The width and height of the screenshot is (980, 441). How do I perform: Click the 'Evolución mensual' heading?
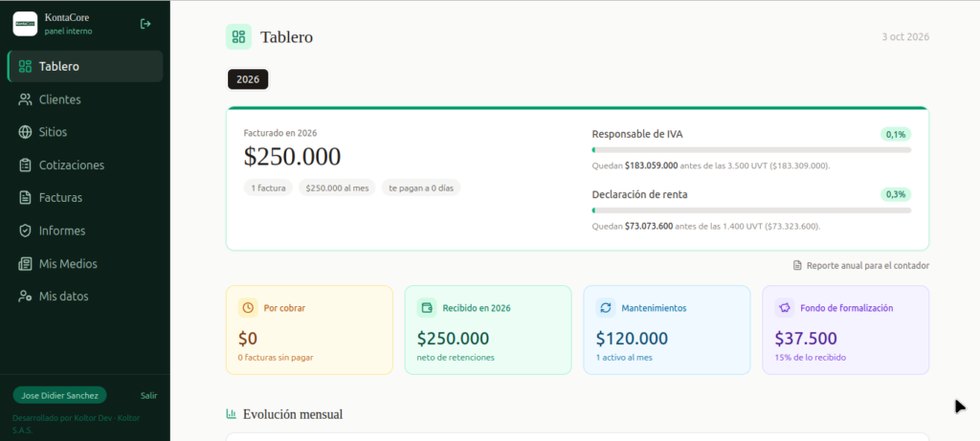293,414
